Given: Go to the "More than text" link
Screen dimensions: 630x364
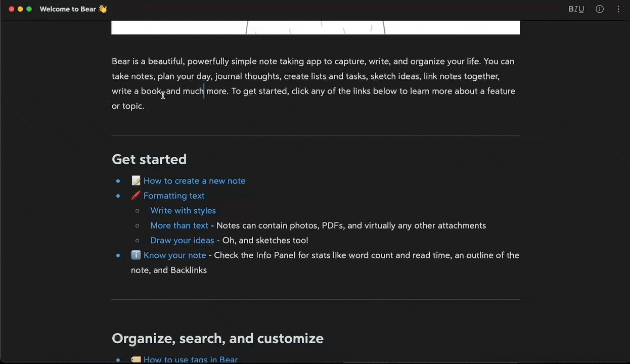Looking at the screenshot, I should click(179, 225).
